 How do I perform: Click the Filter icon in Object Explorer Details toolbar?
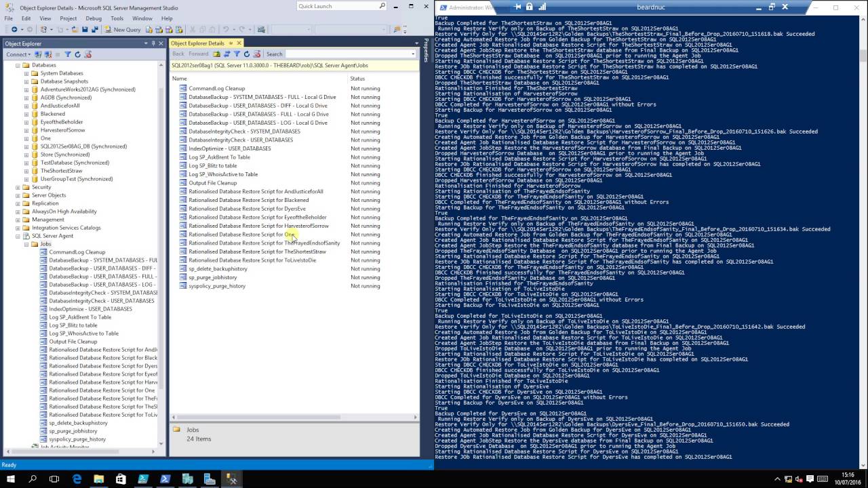tap(237, 54)
